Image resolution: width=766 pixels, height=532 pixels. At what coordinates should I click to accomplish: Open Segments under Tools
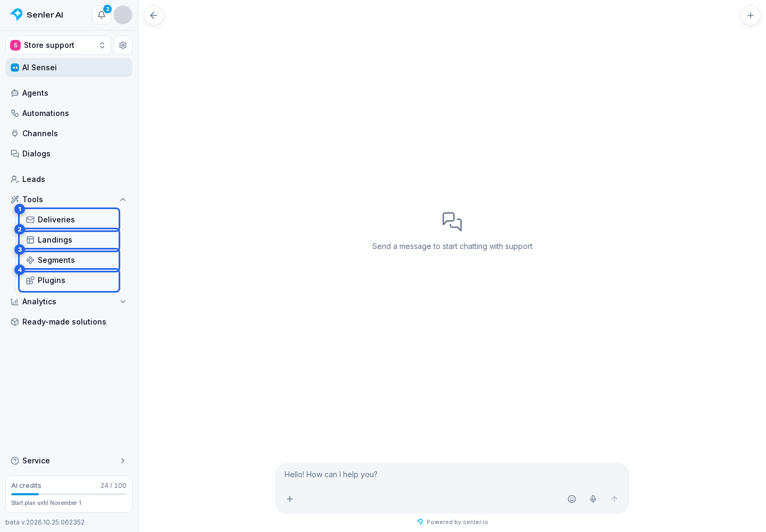69,260
